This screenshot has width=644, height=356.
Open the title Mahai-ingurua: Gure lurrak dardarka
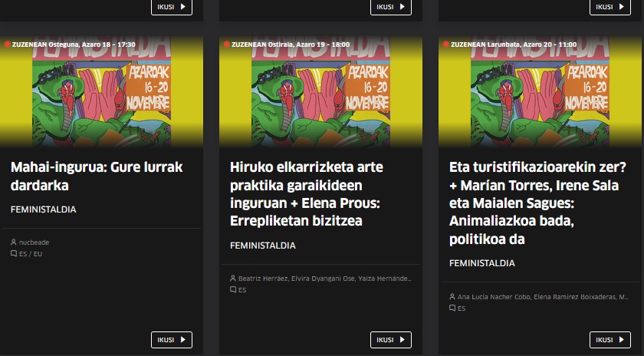[x=97, y=176]
